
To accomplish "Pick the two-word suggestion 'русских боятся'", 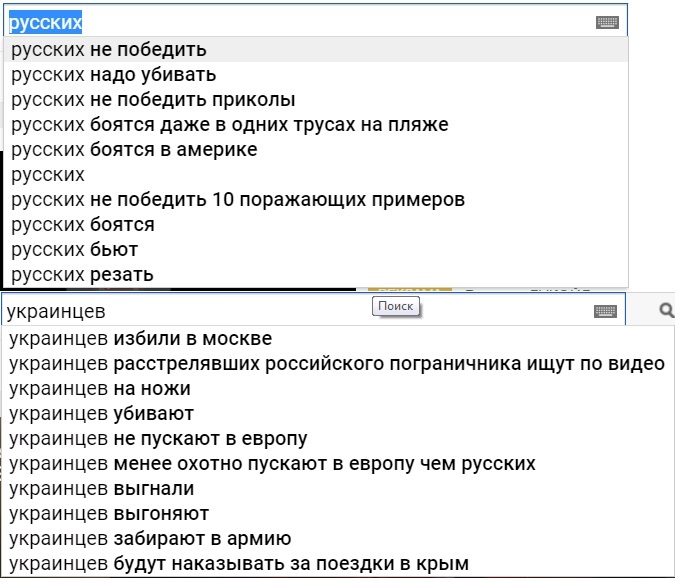I will coord(316,225).
